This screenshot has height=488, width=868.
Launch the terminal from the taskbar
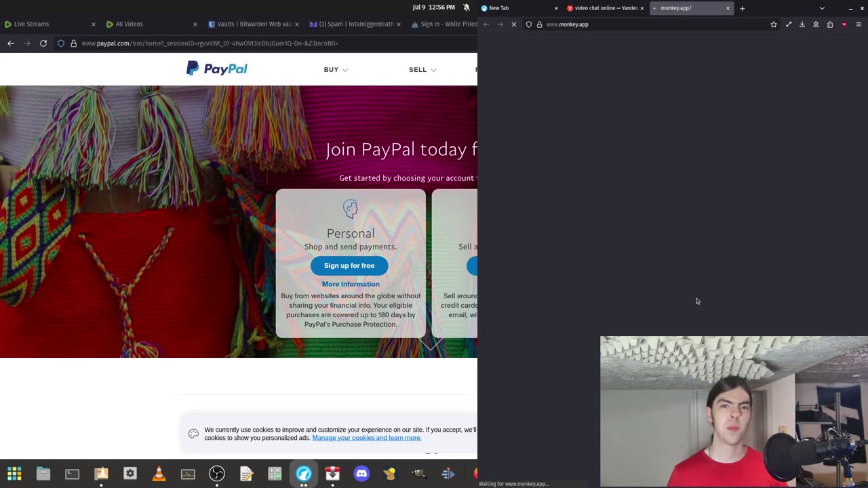point(72,474)
